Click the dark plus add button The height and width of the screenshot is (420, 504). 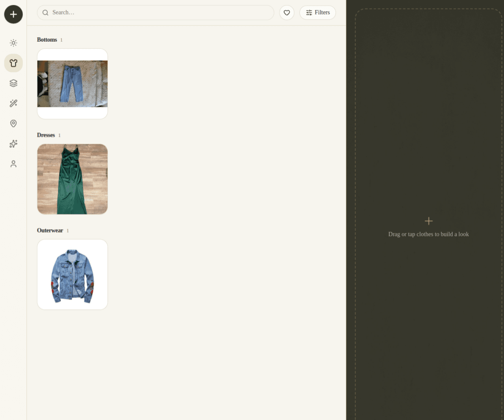(13, 14)
